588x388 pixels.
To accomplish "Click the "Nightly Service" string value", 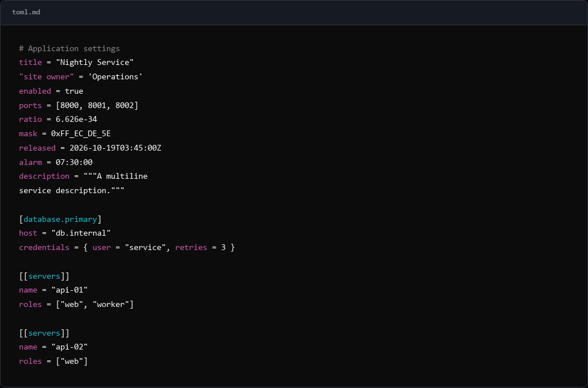I will pos(95,62).
